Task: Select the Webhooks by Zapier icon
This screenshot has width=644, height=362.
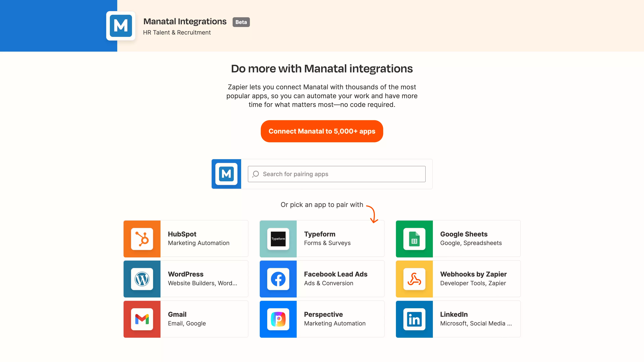Action: (x=414, y=279)
